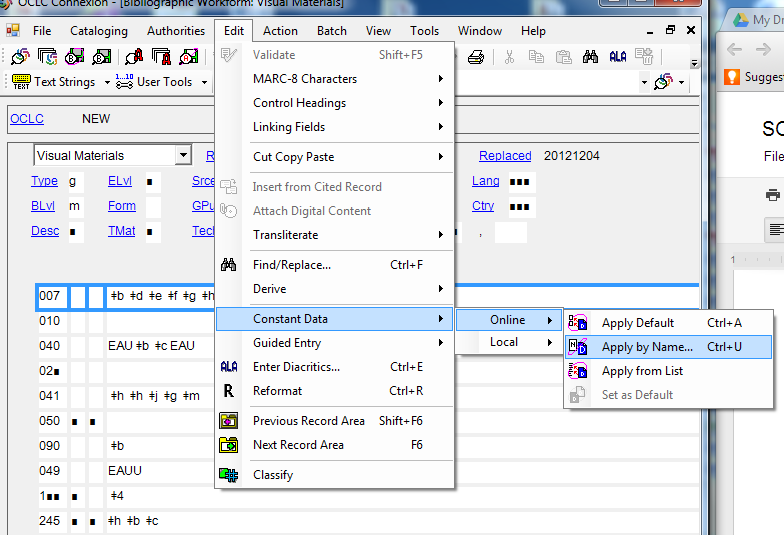Expand the Cut Copy Paste submenu

(440, 156)
